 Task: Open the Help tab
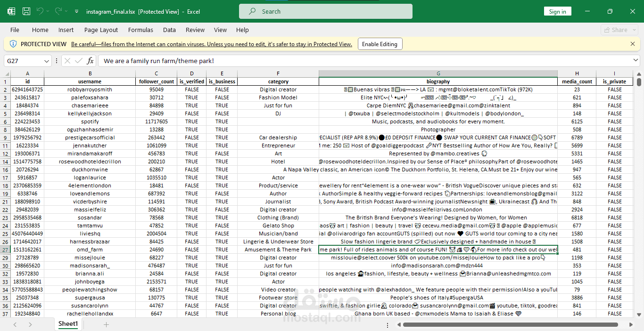[242, 30]
